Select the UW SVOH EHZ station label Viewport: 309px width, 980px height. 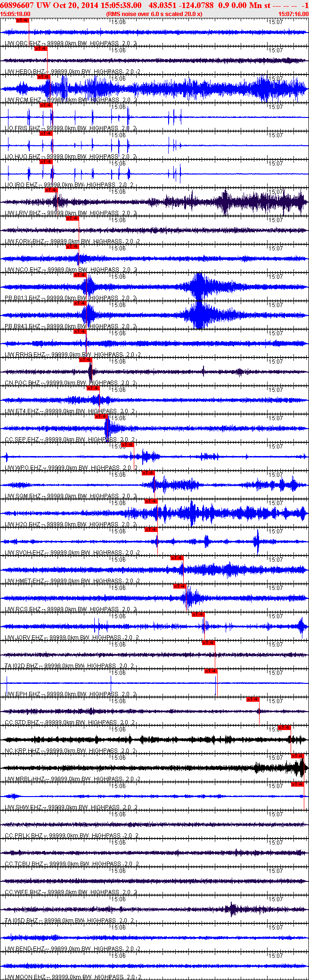[x=24, y=553]
